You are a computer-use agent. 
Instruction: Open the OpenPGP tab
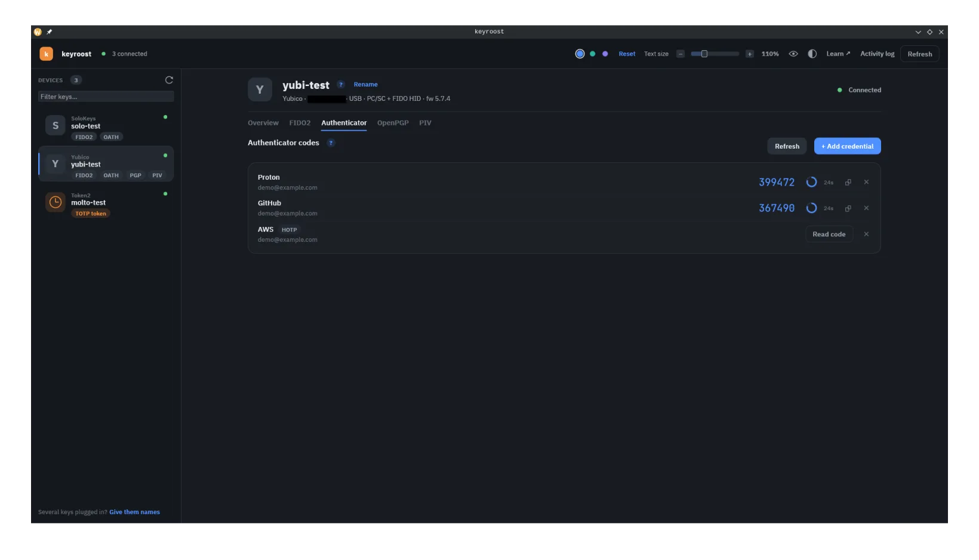393,123
